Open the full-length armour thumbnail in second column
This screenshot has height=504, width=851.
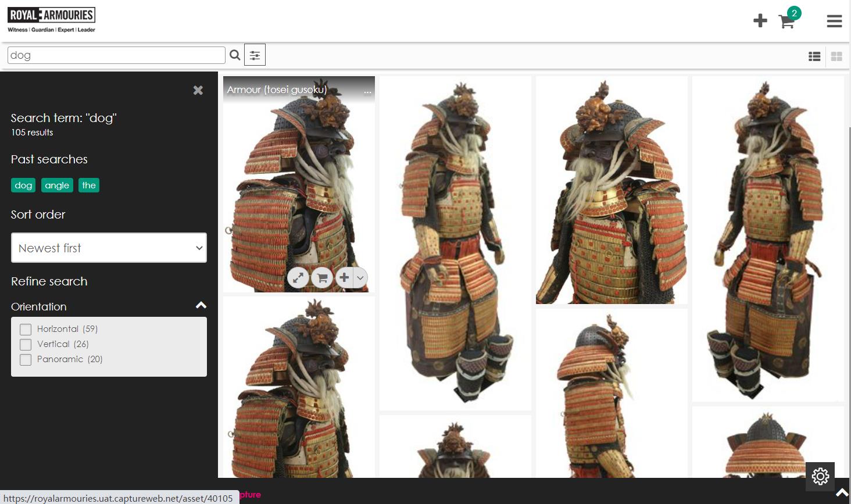(455, 243)
